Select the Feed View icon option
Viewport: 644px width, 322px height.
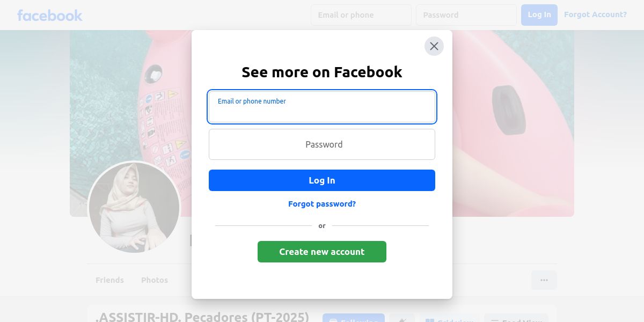516,318
